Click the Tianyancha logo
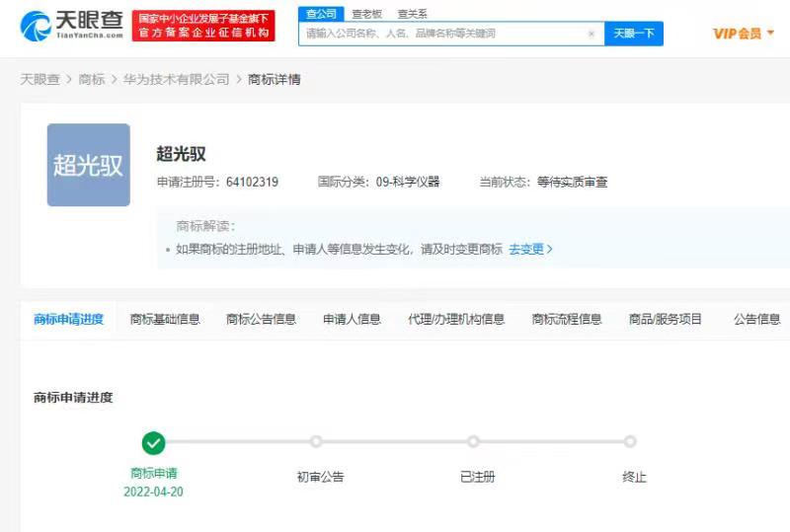This screenshot has width=790, height=532. (x=71, y=26)
